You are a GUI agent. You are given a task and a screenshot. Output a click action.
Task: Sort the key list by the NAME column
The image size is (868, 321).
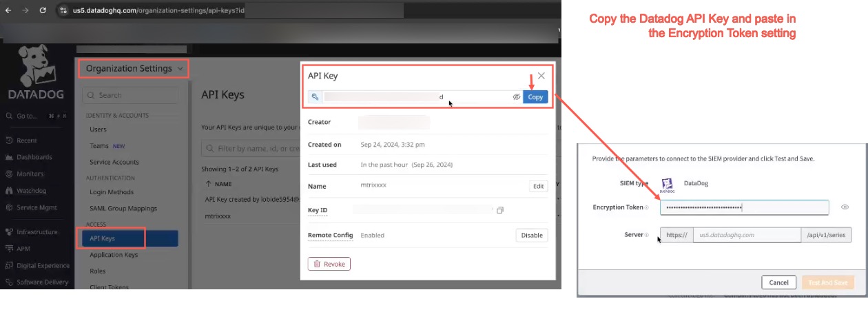coord(222,184)
